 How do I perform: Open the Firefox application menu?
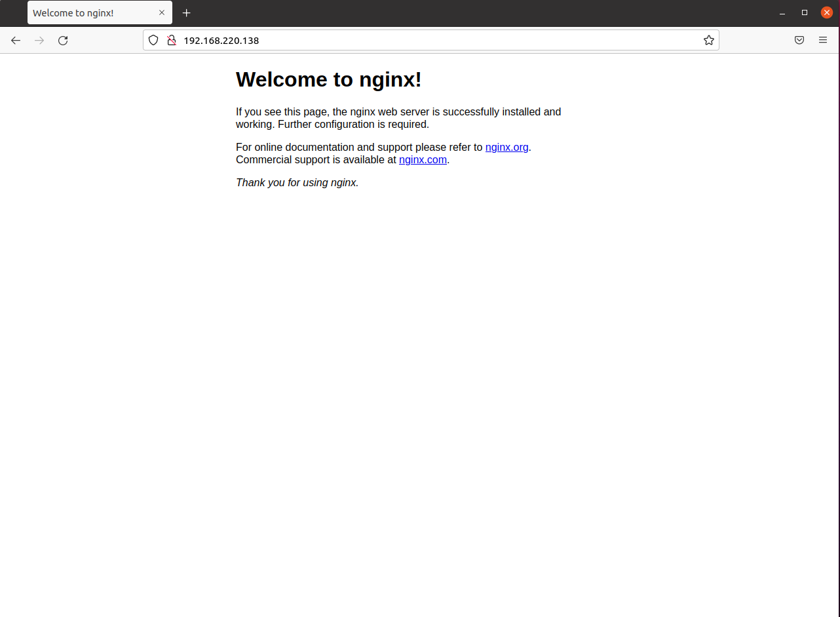pyautogui.click(x=823, y=40)
